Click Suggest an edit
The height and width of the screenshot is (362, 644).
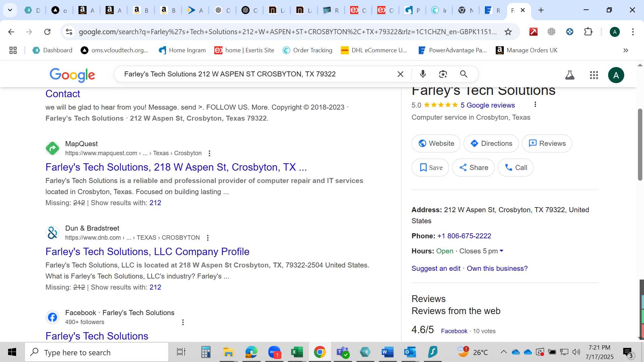pos(436,268)
